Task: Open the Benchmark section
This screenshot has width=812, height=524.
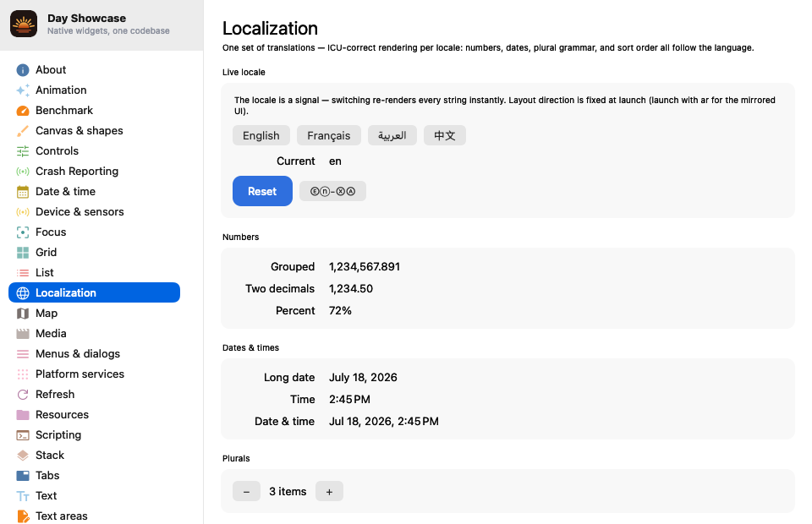Action: [x=94, y=111]
